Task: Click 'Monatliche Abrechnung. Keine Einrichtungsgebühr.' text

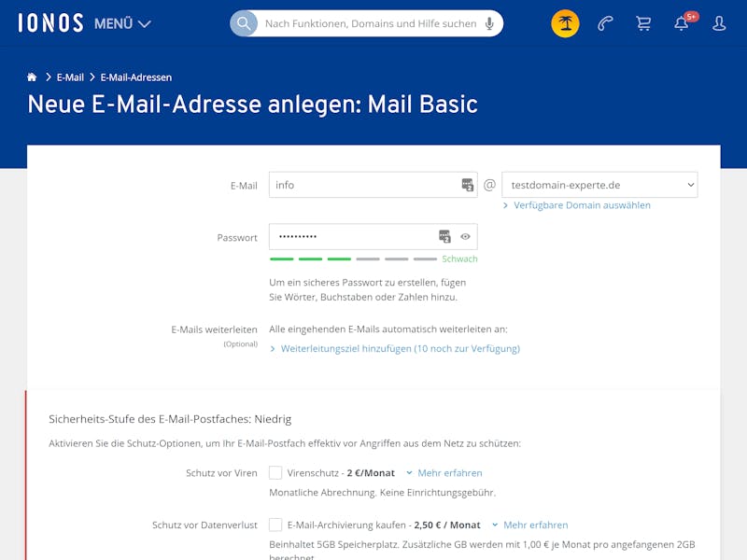Action: tap(383, 493)
